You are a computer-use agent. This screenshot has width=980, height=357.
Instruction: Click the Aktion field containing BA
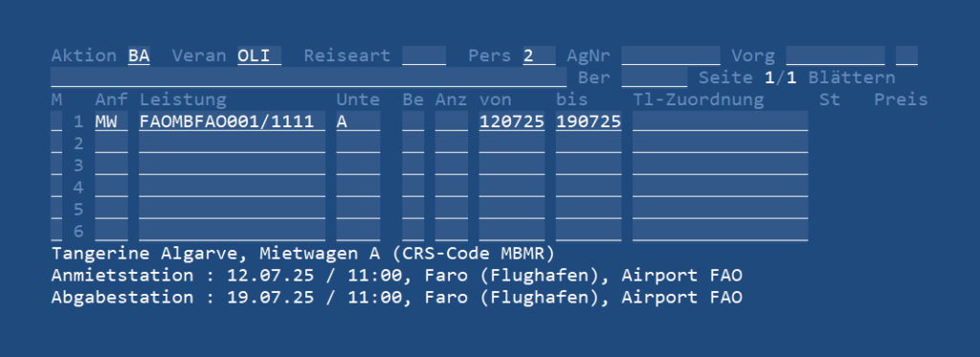coord(139,56)
